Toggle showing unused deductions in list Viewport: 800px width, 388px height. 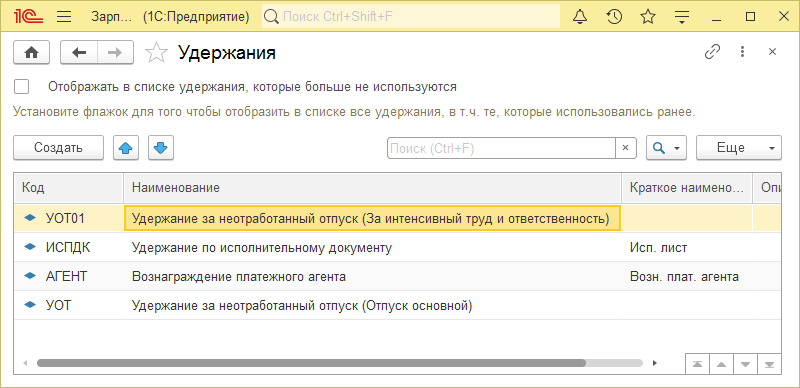tap(22, 87)
